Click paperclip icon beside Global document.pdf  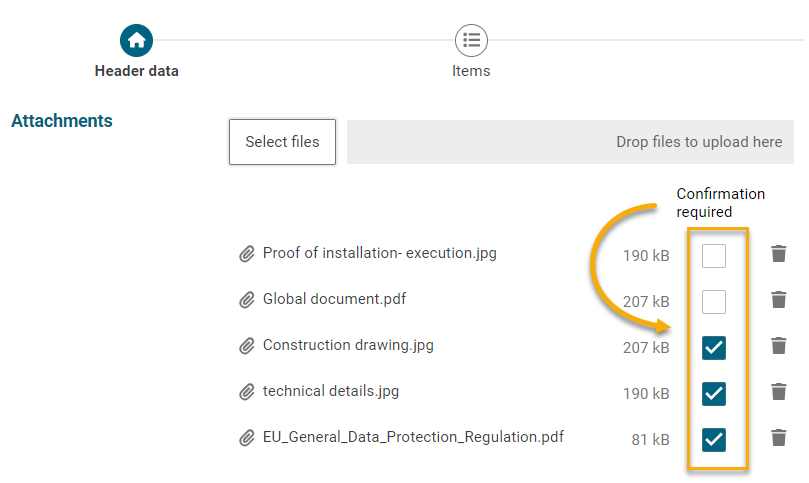(x=247, y=300)
